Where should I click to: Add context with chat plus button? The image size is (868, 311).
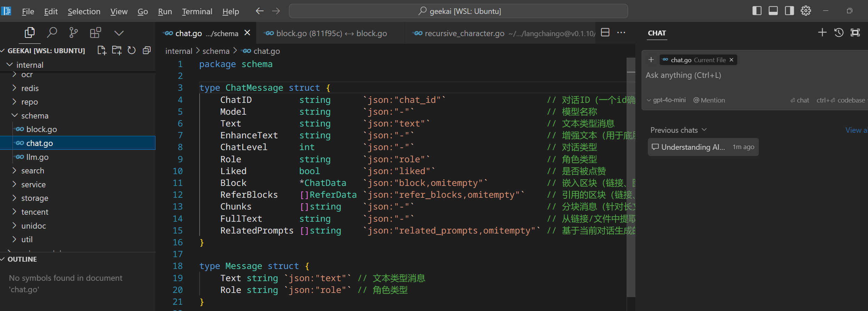[x=651, y=60]
